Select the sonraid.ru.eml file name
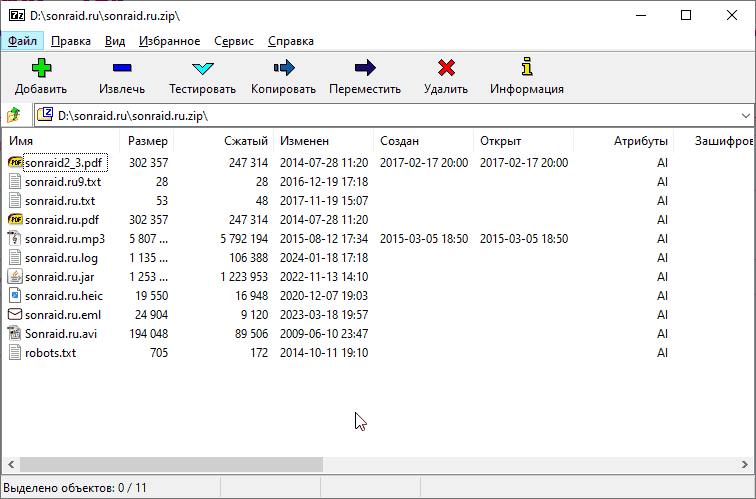Viewport: 756px width, 499px height. (x=63, y=315)
